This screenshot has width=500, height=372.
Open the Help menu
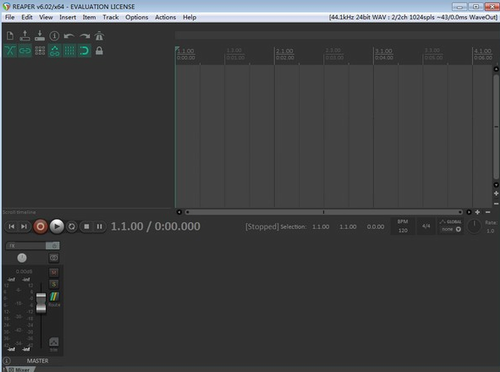(x=189, y=17)
